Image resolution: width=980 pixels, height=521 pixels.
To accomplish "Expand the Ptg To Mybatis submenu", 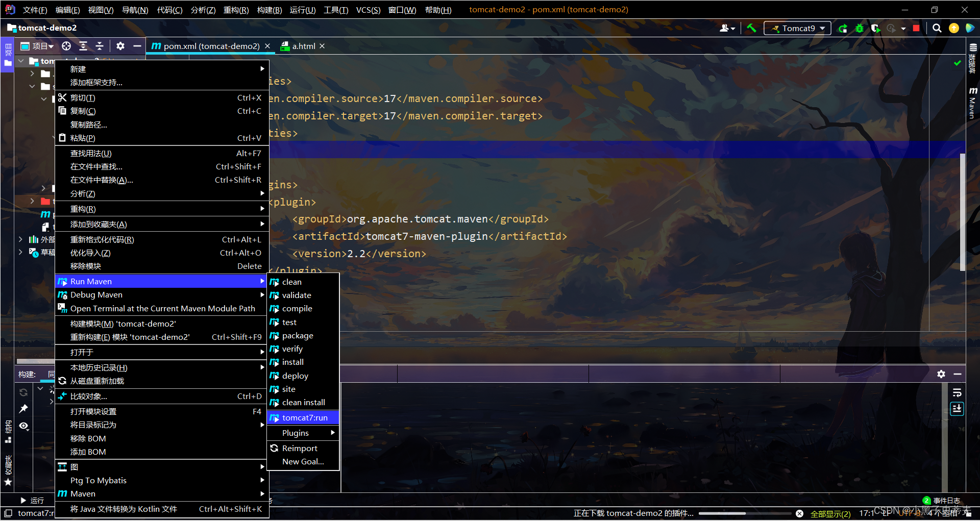I will tap(162, 480).
